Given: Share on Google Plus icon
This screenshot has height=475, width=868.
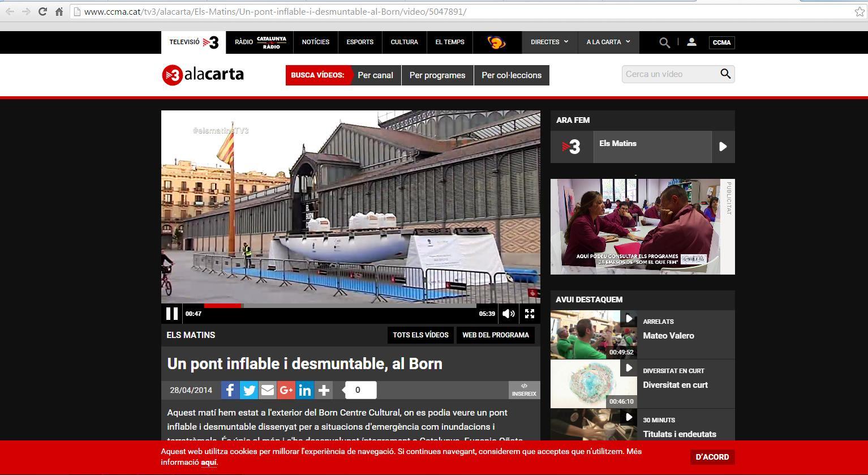Looking at the screenshot, I should (286, 390).
